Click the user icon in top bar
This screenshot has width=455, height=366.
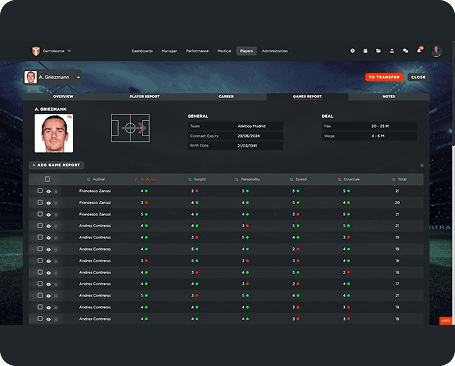392,51
